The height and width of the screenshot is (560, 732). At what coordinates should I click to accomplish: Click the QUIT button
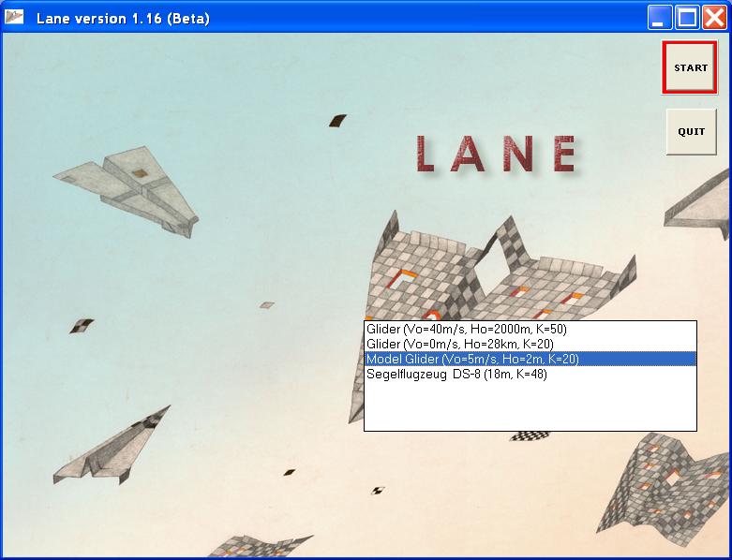click(x=691, y=132)
